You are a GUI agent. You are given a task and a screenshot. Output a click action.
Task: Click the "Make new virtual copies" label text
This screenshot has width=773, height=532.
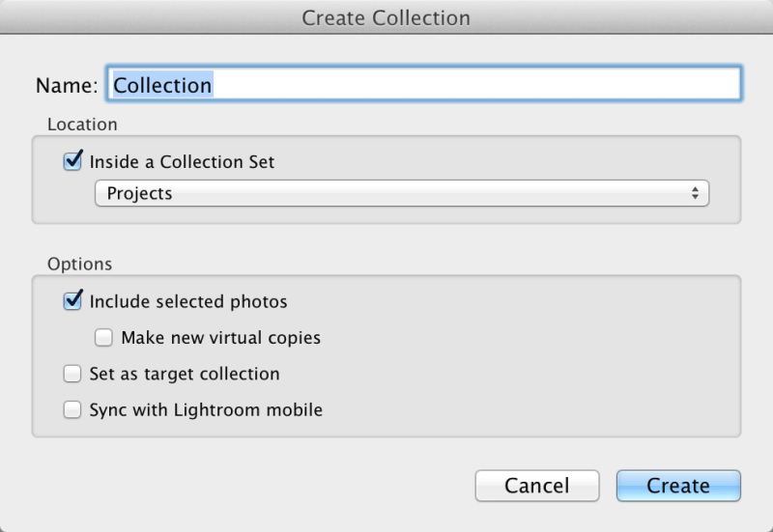pyautogui.click(x=220, y=338)
